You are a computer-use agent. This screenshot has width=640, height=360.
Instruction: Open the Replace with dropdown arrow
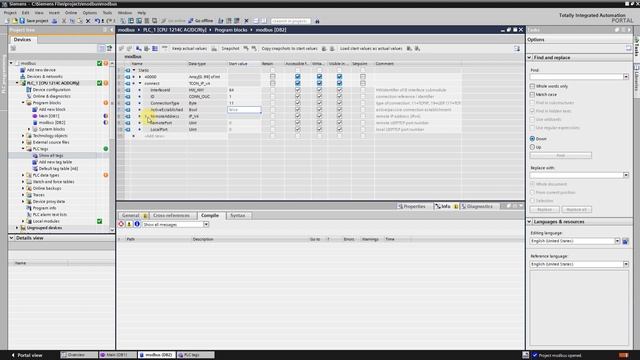[x=626, y=175]
